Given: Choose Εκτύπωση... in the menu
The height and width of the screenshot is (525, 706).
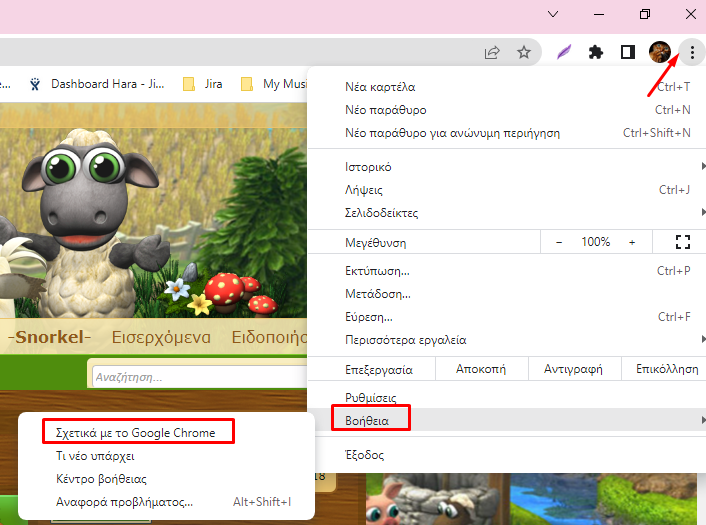Looking at the screenshot, I should (507, 271).
